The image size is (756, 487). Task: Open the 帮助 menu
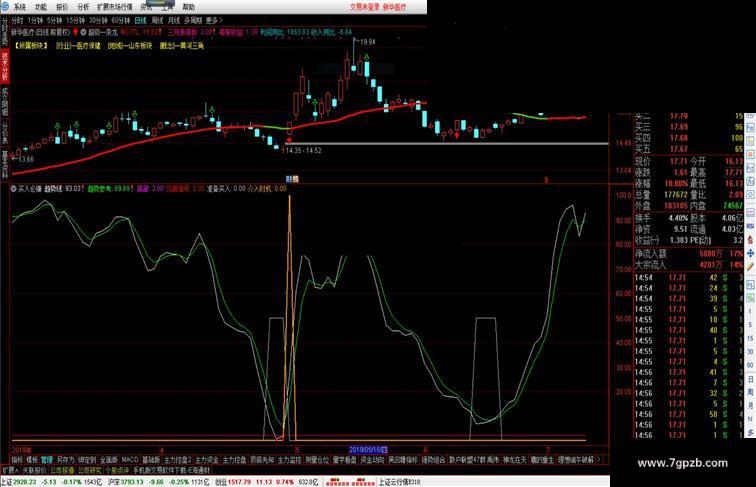(x=189, y=7)
